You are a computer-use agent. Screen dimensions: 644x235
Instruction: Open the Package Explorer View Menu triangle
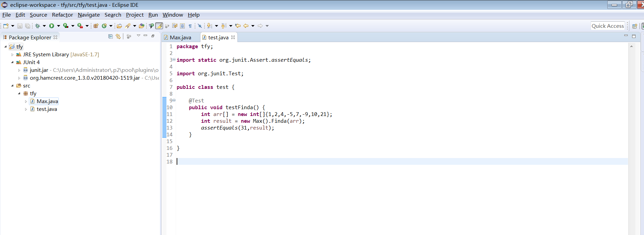tap(139, 36)
